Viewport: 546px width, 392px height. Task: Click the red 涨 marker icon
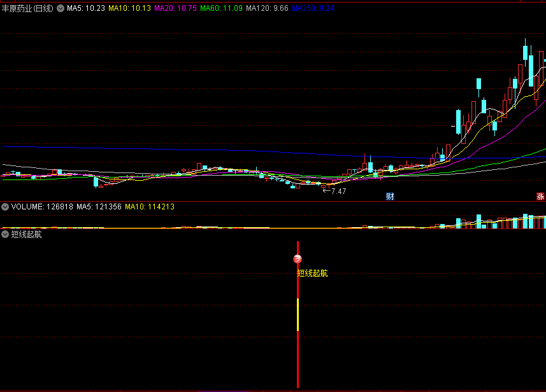540,197
